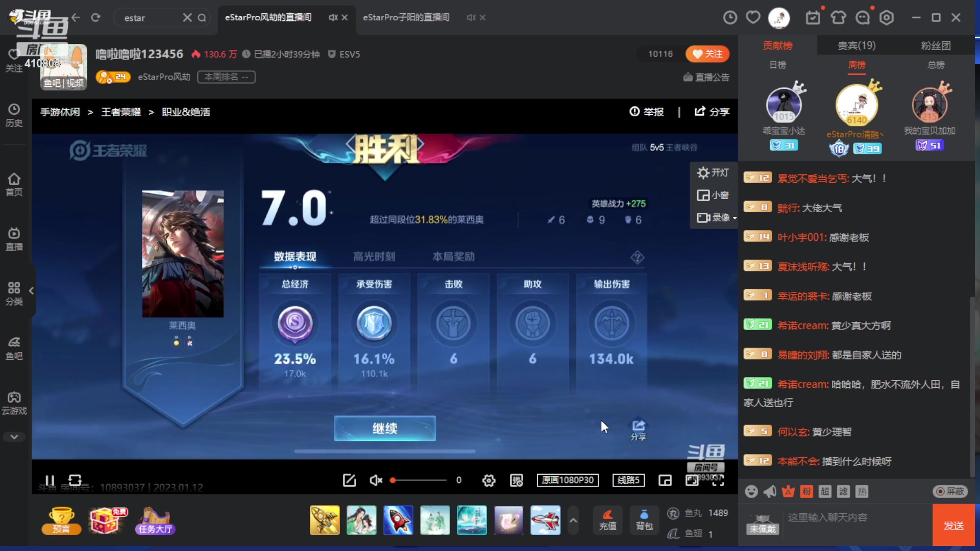The image size is (980, 551).
Task: Switch to eStarPro子阳的直播间 tab
Action: coord(406,17)
